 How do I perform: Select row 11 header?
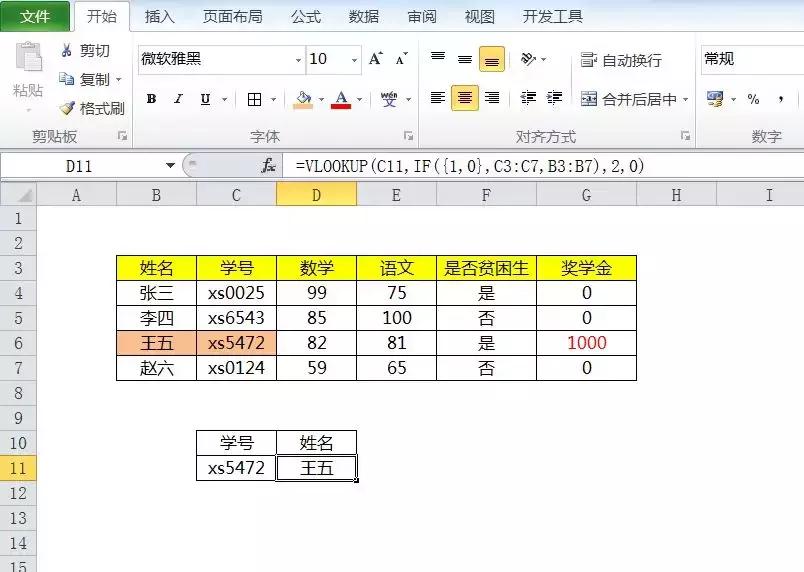(x=18, y=468)
